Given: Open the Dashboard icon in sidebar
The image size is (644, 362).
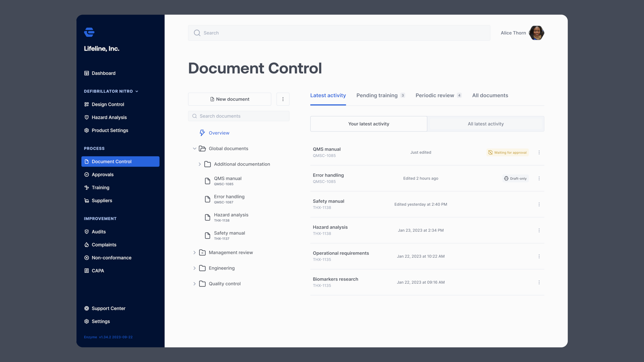Looking at the screenshot, I should (87, 73).
